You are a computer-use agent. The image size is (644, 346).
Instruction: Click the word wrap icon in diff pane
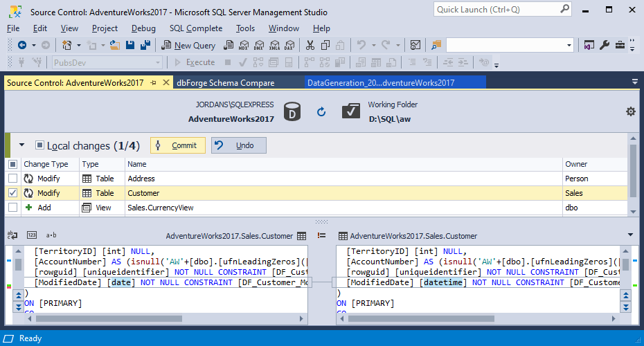[x=12, y=235]
